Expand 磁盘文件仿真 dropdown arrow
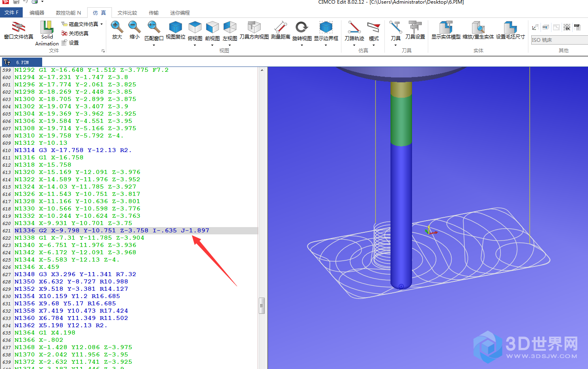The image size is (588, 369). 101,24
